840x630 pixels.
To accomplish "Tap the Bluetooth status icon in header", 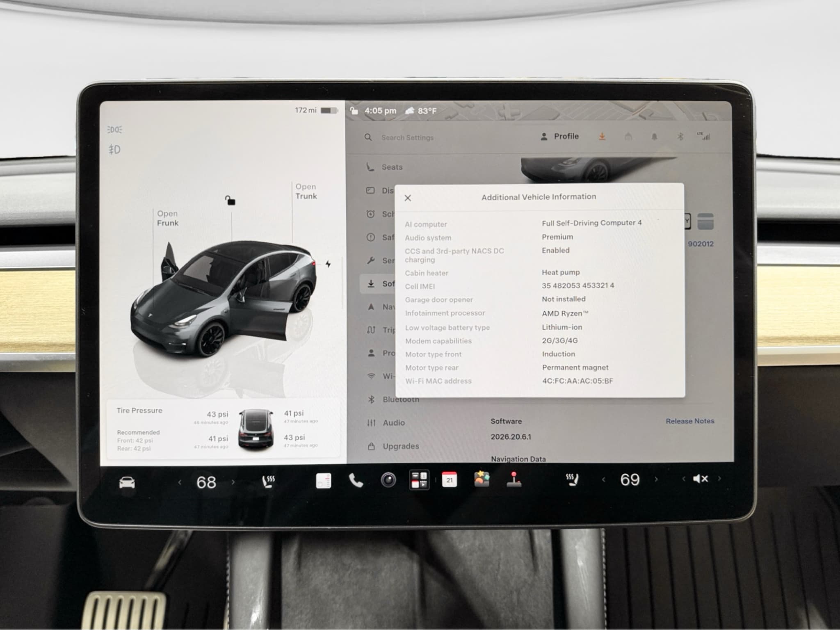I will tap(680, 137).
